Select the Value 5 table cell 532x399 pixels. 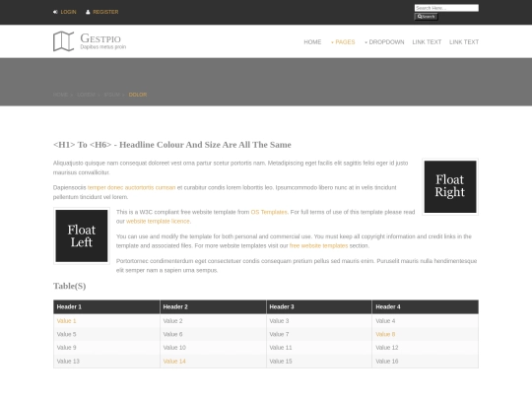tap(106, 334)
